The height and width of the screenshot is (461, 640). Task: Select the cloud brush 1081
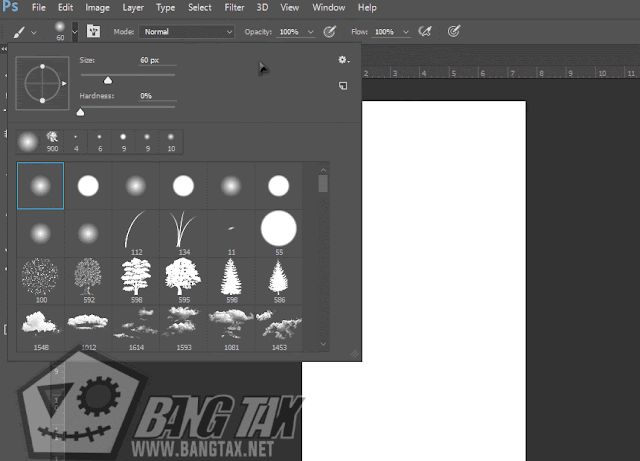(231, 328)
